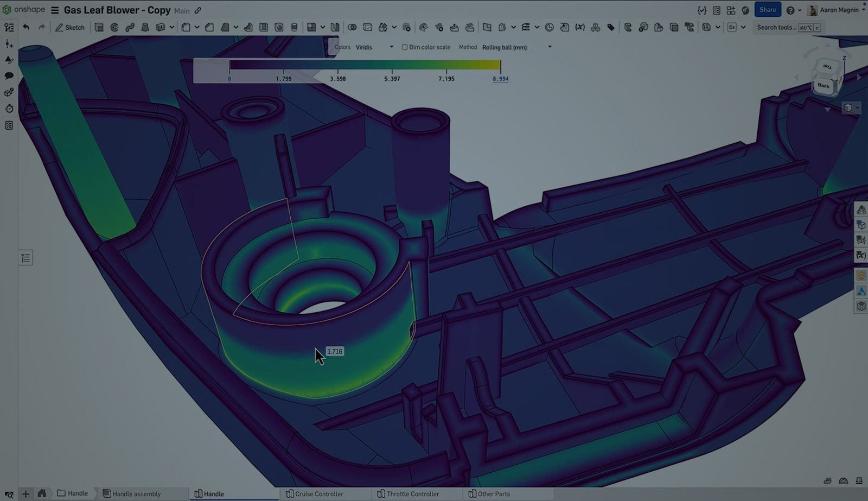Open the Colors dropdown showing Viridis
Image resolution: width=868 pixels, height=501 pixels.
click(x=374, y=47)
